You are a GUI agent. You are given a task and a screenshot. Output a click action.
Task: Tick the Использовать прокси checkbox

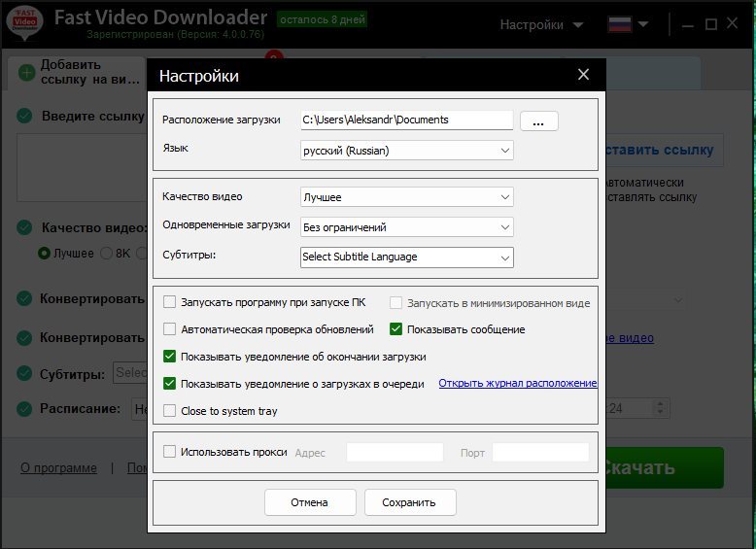pos(170,452)
